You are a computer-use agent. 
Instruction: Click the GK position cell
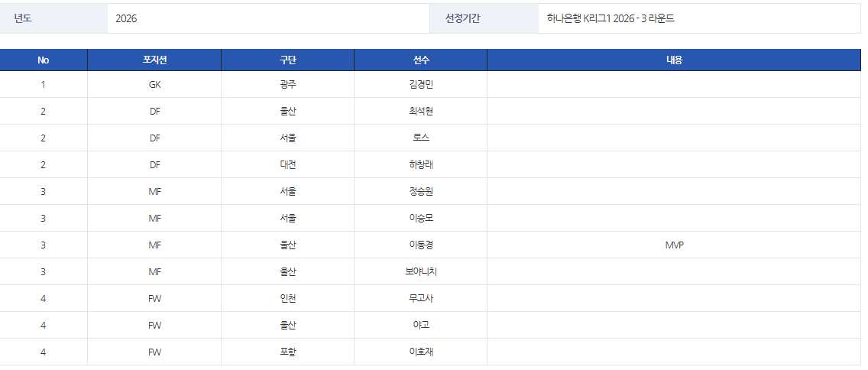(154, 85)
